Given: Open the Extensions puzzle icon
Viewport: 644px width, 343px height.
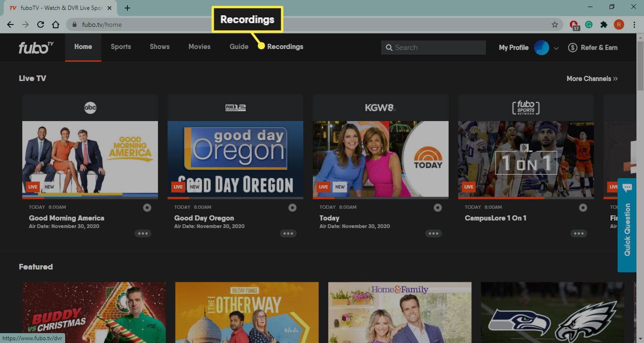Looking at the screenshot, I should click(603, 24).
